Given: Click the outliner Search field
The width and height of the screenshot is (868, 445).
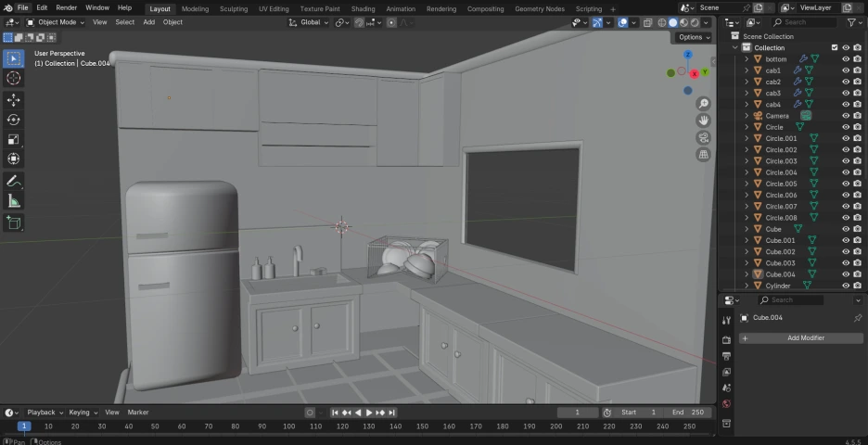Looking at the screenshot, I should [x=804, y=22].
